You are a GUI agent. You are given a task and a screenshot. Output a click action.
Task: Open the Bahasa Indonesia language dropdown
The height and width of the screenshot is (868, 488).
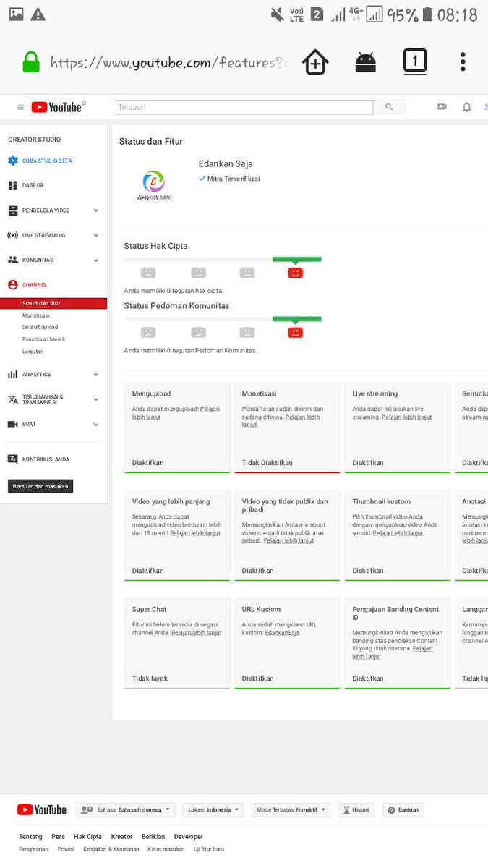coord(125,810)
